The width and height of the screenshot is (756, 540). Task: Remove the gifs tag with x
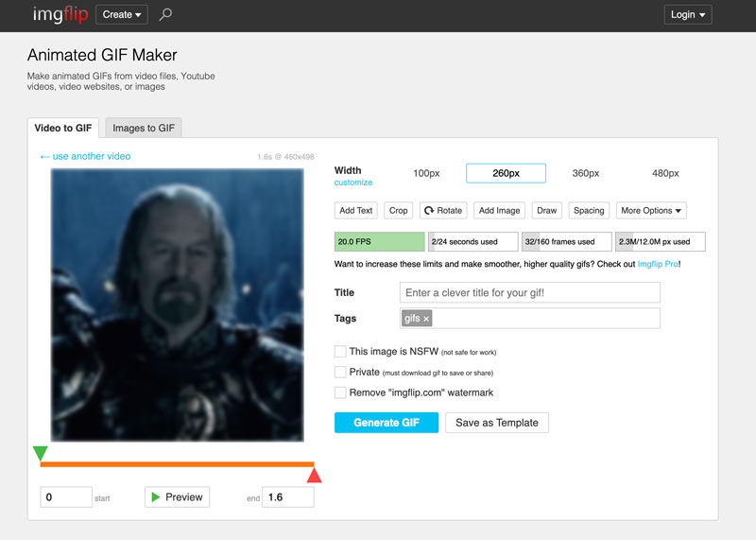click(x=426, y=319)
